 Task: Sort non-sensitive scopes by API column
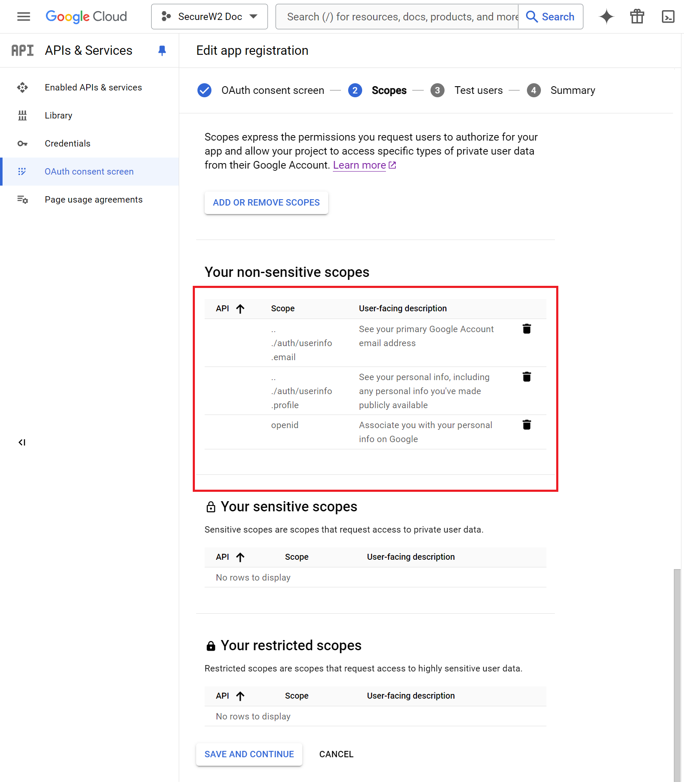pyautogui.click(x=240, y=309)
